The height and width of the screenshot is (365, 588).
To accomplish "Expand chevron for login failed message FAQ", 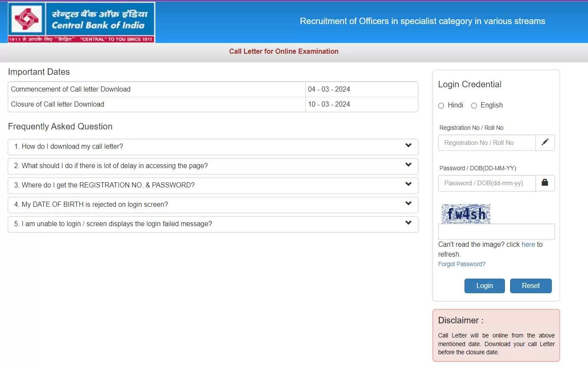I will click(408, 223).
